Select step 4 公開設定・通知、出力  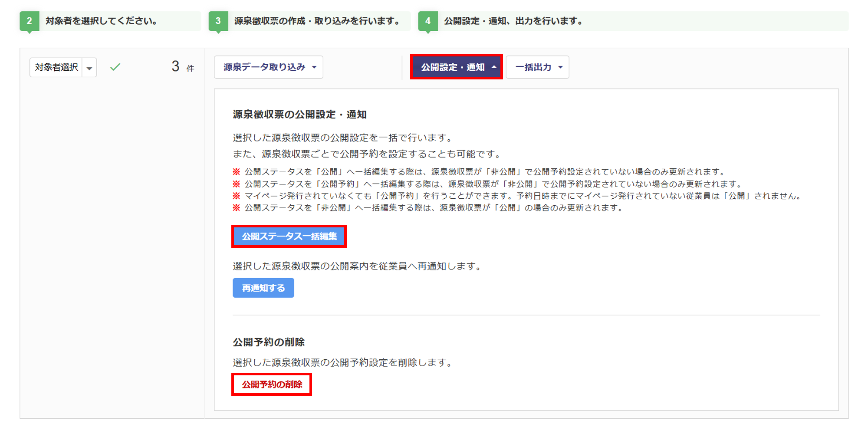click(x=633, y=21)
